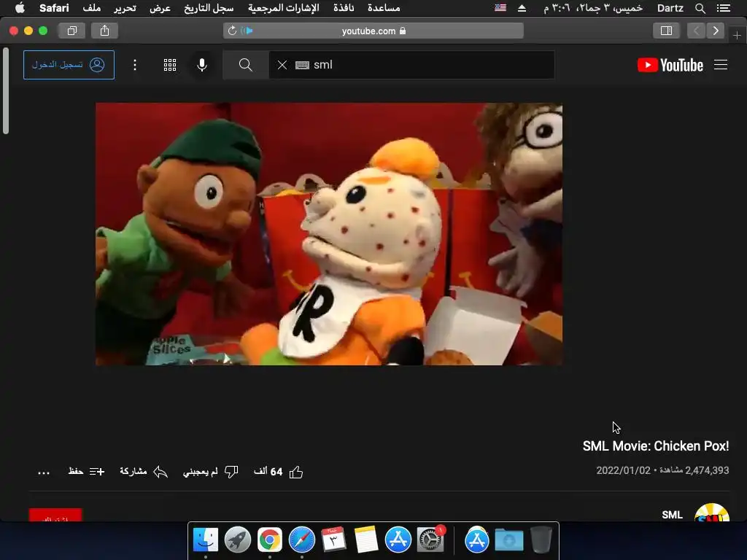This screenshot has width=747, height=560.
Task: Open Google Chrome from the Dock
Action: point(270,540)
